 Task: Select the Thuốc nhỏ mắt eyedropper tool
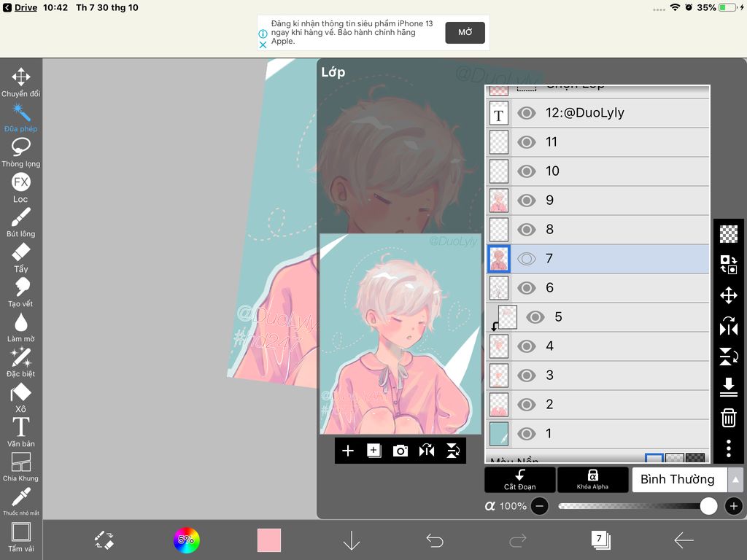tap(21, 501)
